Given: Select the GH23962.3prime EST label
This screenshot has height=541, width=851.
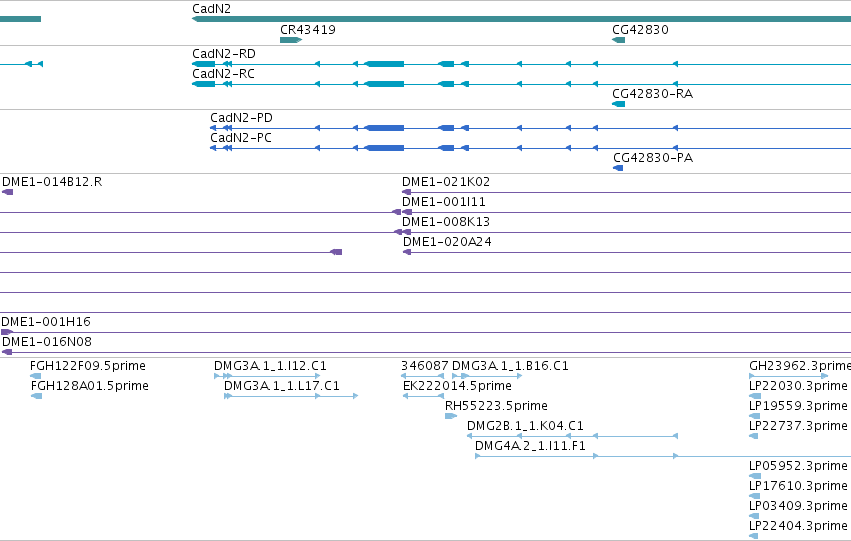Looking at the screenshot, I should click(x=799, y=366).
